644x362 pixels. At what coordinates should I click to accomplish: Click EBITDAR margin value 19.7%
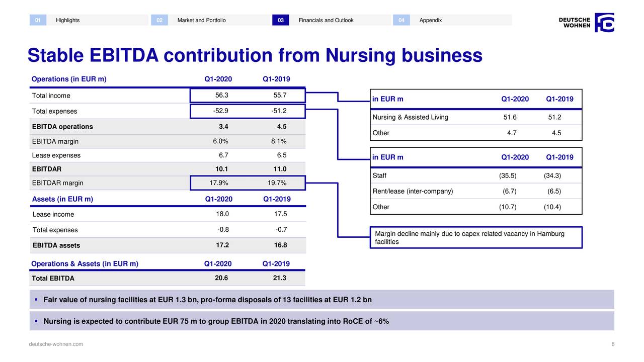277,183
